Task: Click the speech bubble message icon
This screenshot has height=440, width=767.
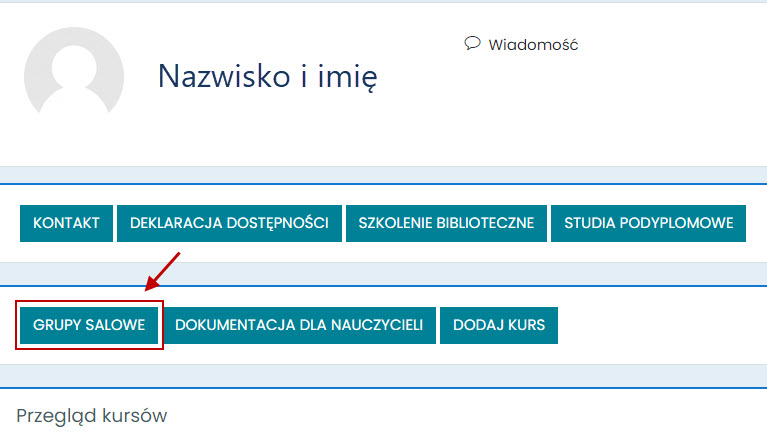Action: coord(473,43)
